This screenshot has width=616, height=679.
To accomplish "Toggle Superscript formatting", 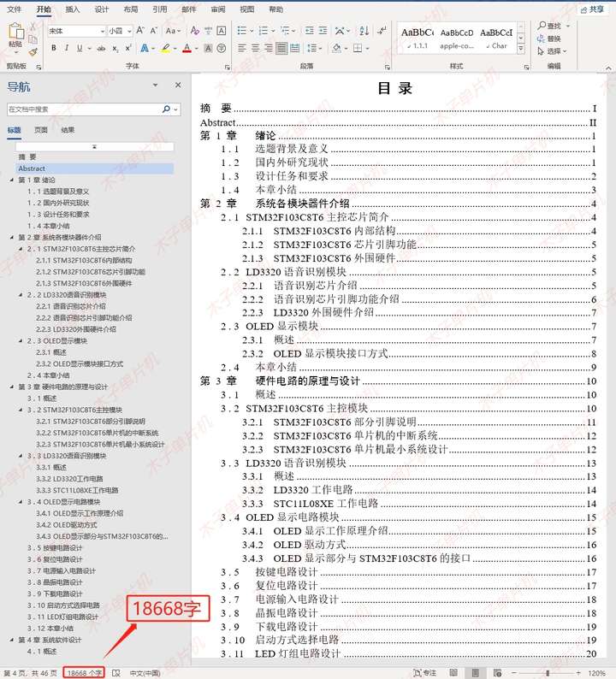I will point(128,48).
